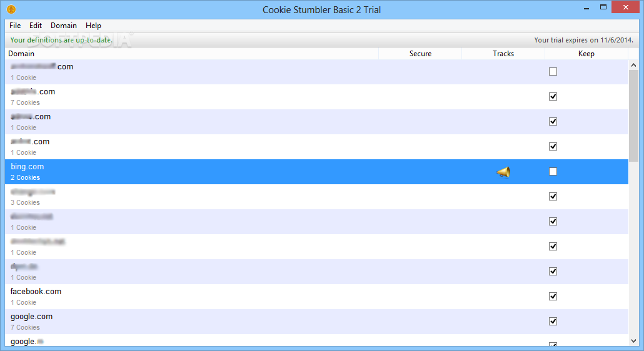Image resolution: width=644 pixels, height=351 pixels.
Task: Click the '3 Cookies' row text
Action: (x=26, y=202)
